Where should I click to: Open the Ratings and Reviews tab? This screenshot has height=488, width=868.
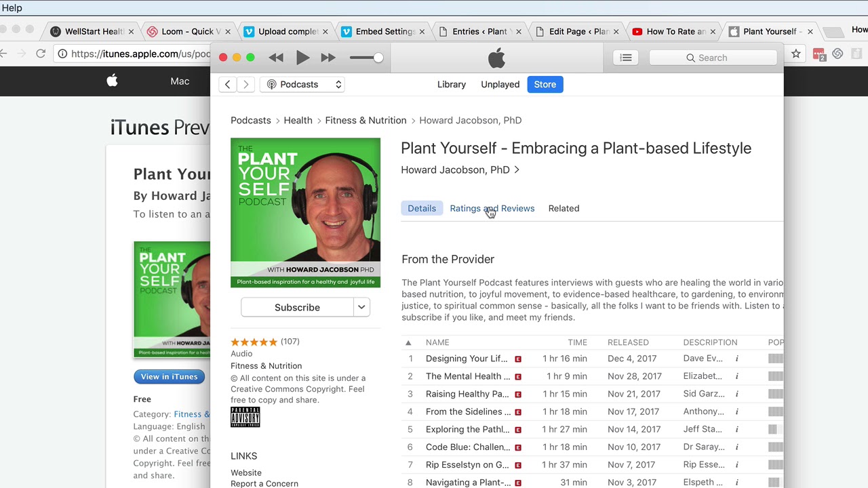pos(492,208)
